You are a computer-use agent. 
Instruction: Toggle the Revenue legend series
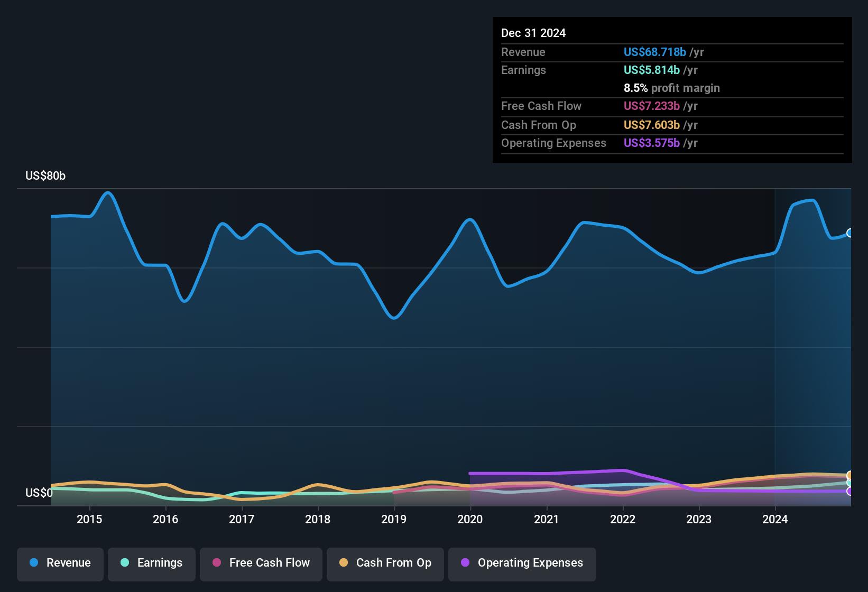coord(60,563)
